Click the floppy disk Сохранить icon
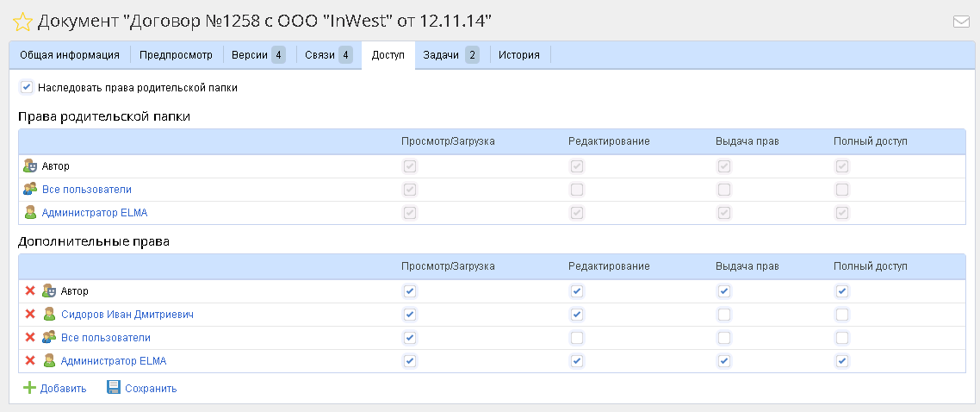The width and height of the screenshot is (980, 412). click(114, 388)
